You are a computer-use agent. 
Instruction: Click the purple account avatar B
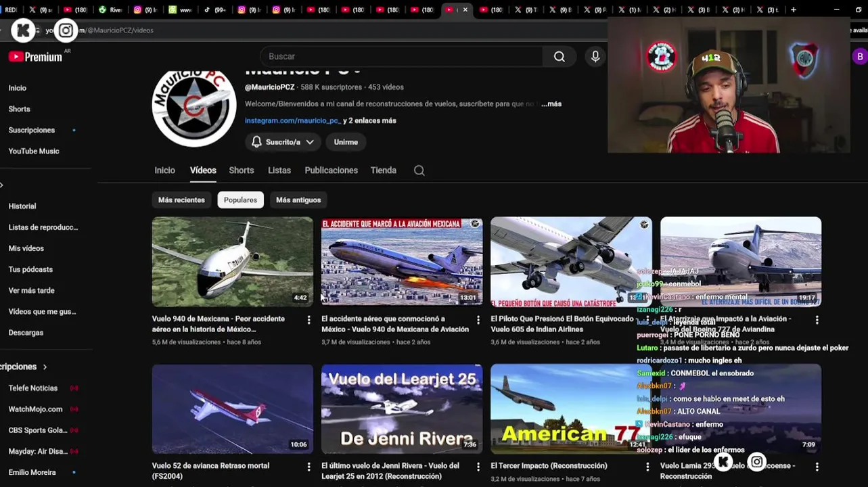coord(860,57)
